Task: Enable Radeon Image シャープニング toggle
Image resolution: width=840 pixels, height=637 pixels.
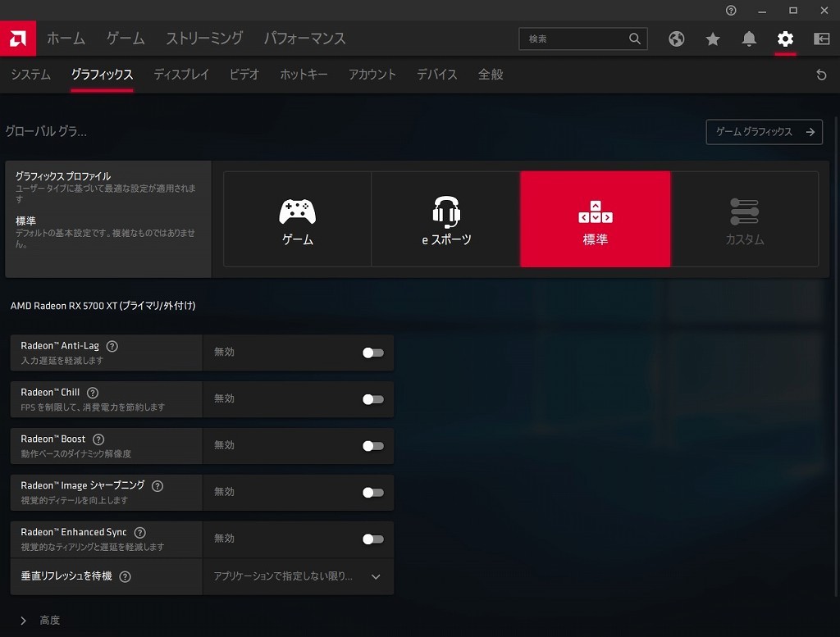Action: point(373,492)
